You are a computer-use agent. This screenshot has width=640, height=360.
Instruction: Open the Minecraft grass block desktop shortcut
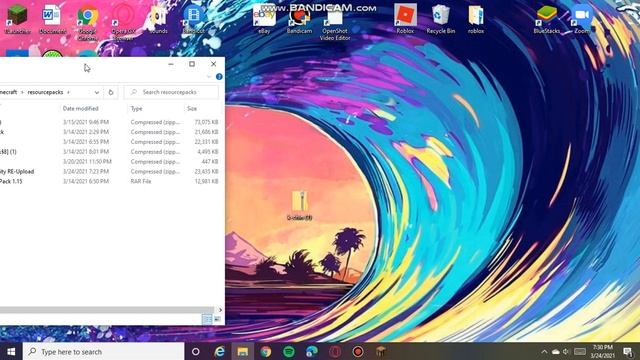click(17, 20)
